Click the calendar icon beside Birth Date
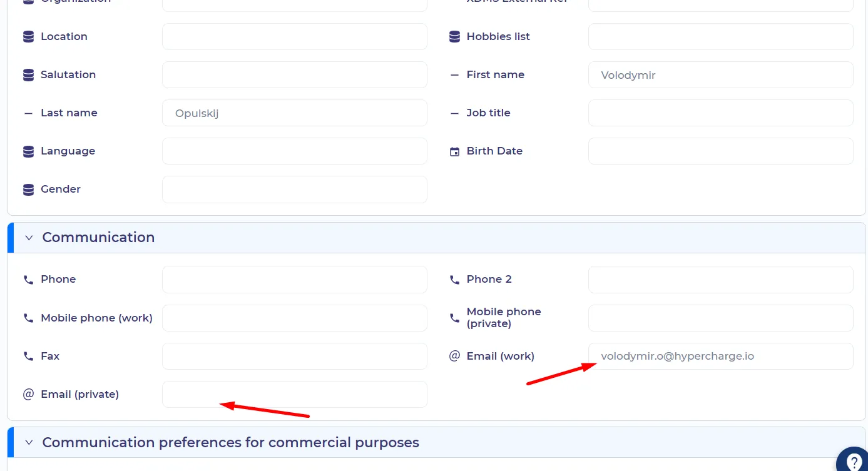 coord(454,151)
